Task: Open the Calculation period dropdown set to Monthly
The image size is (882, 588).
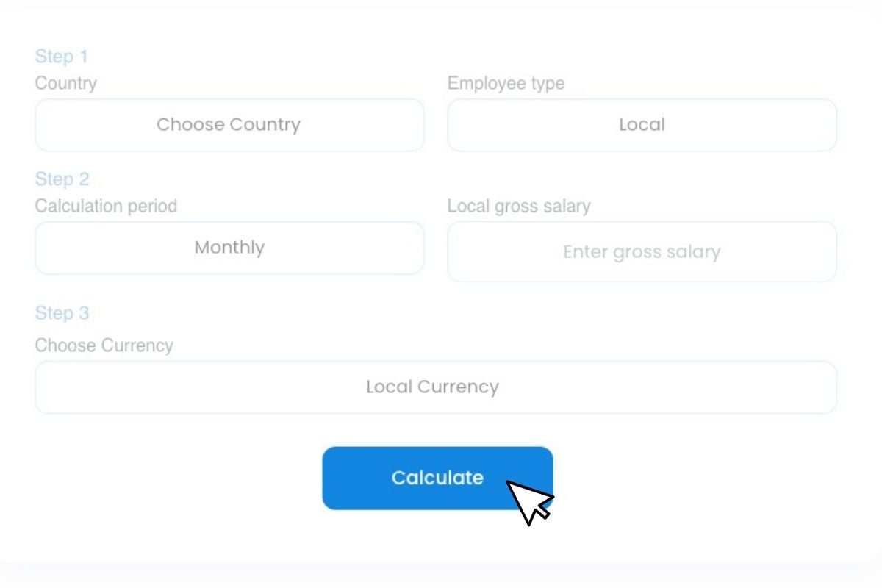Action: pos(229,248)
